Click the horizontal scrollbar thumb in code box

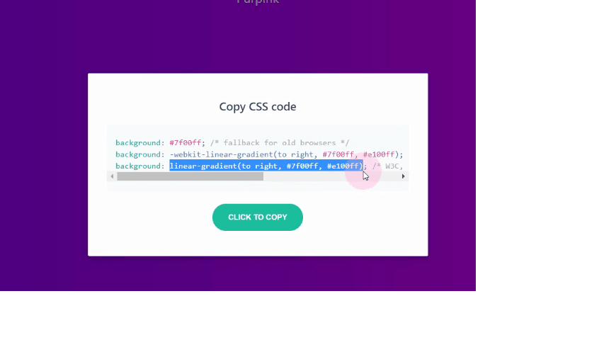[190, 176]
